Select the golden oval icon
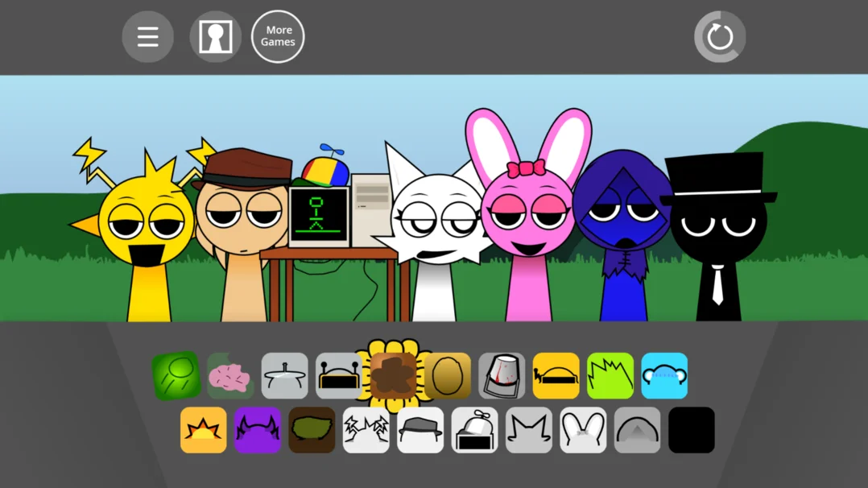The height and width of the screenshot is (488, 868). click(x=448, y=376)
